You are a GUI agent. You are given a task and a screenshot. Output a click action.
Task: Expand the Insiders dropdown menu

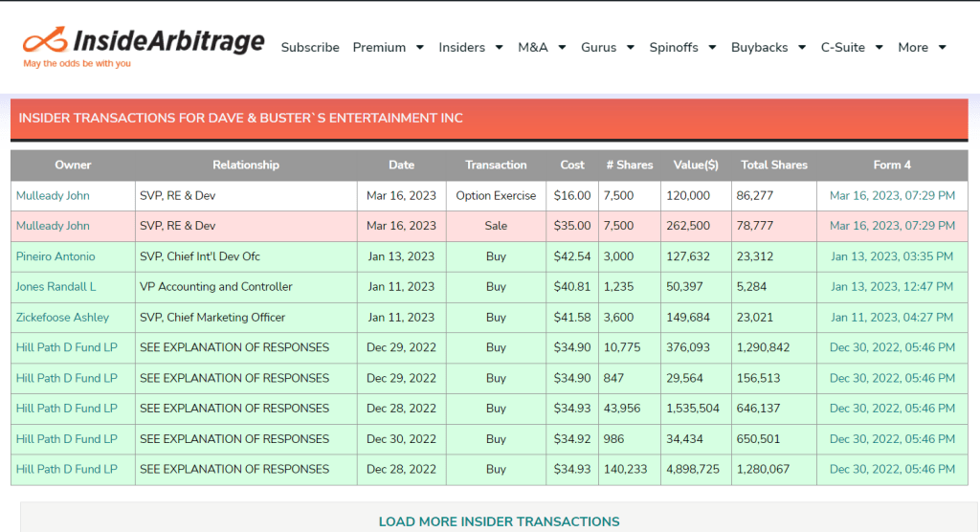[470, 47]
